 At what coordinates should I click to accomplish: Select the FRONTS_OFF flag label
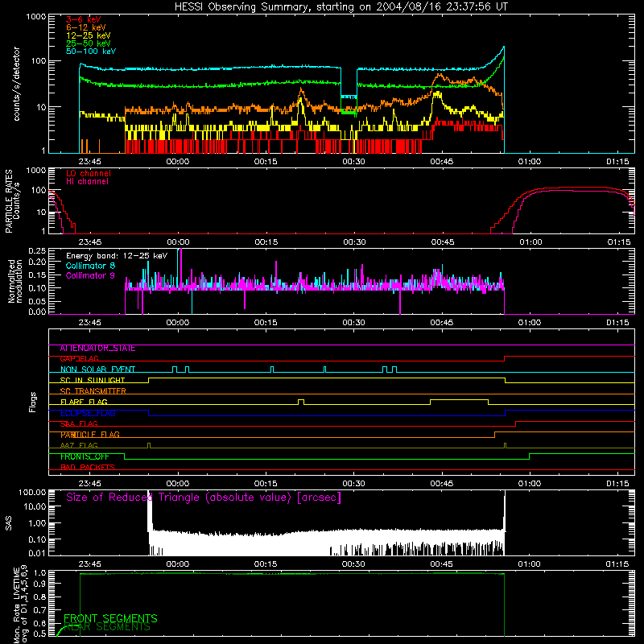[85, 456]
